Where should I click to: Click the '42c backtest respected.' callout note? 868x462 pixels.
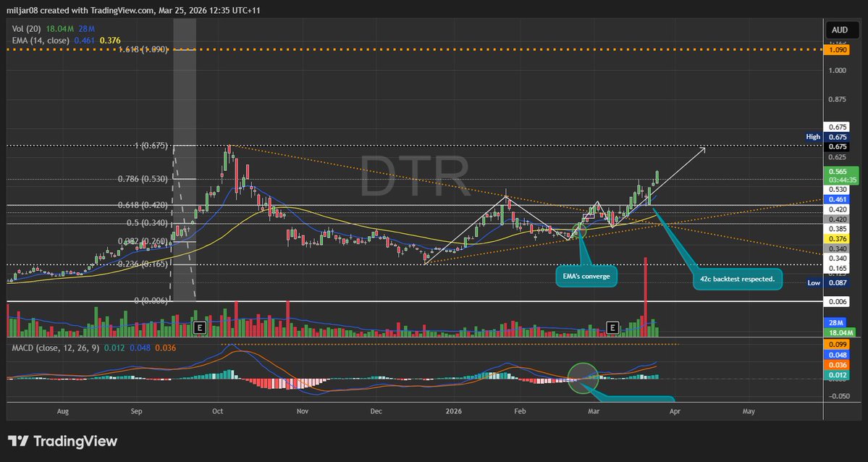(x=737, y=279)
